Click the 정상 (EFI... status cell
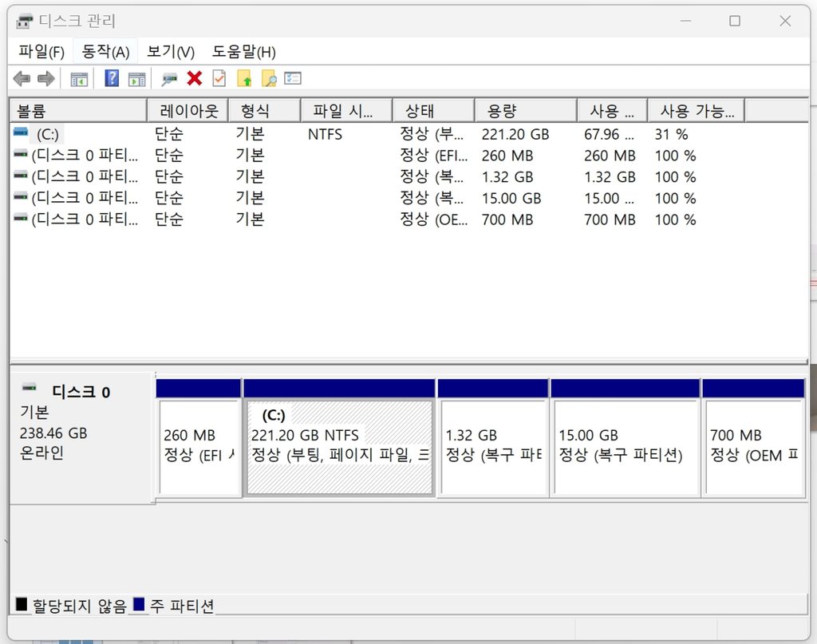Viewport: 817px width, 644px height. (433, 156)
